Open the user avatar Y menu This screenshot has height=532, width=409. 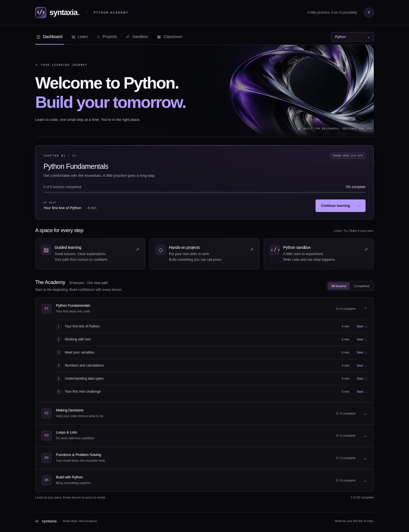(369, 12)
